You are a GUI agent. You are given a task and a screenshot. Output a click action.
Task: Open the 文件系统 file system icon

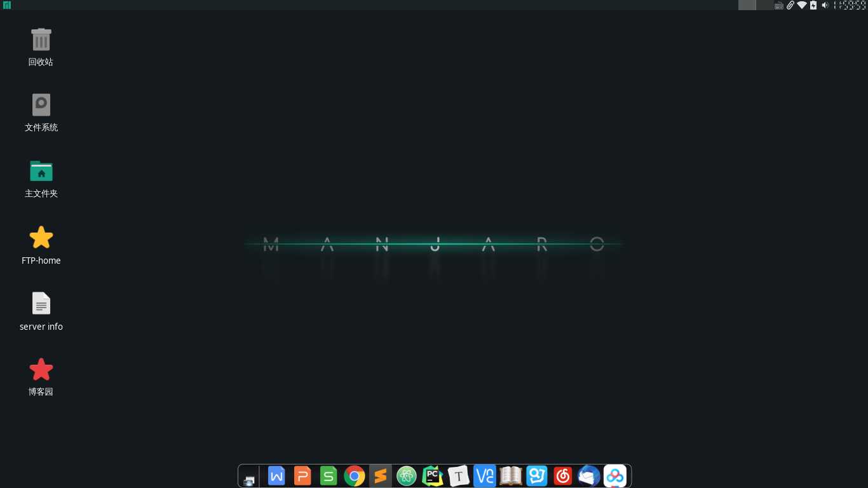pyautogui.click(x=41, y=105)
